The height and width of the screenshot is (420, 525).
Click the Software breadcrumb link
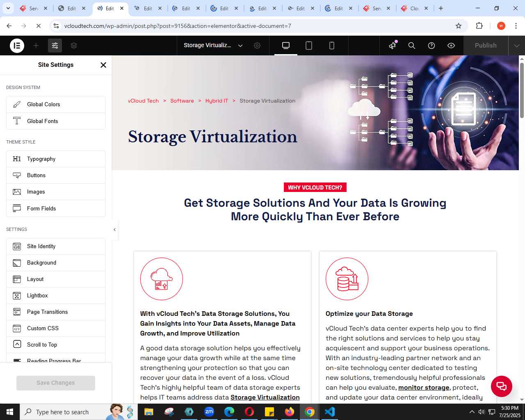click(182, 101)
